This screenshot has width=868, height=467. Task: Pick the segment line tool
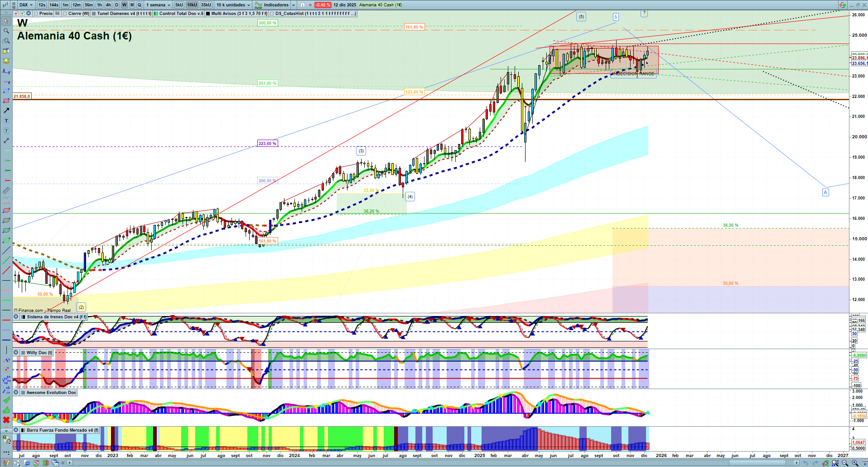(x=6, y=141)
